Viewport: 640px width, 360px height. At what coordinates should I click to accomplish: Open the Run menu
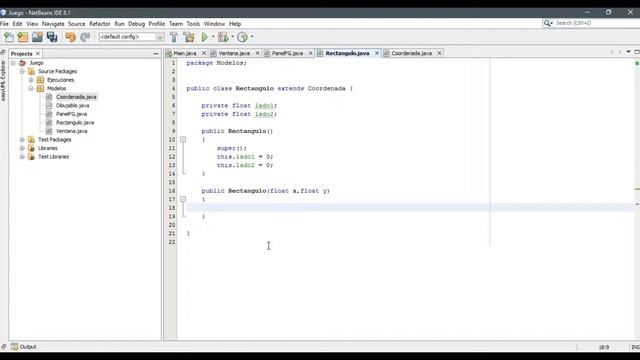click(x=120, y=24)
